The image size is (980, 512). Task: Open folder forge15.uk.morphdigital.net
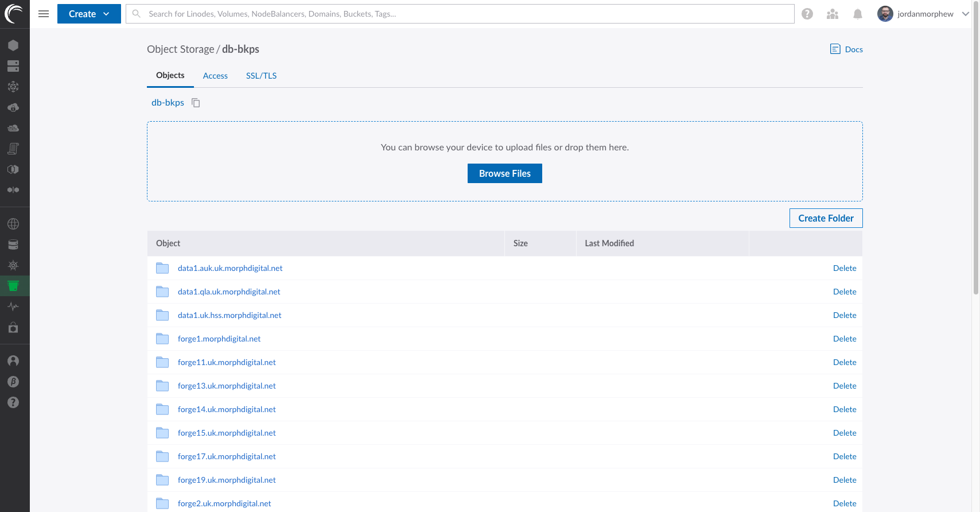pos(227,433)
